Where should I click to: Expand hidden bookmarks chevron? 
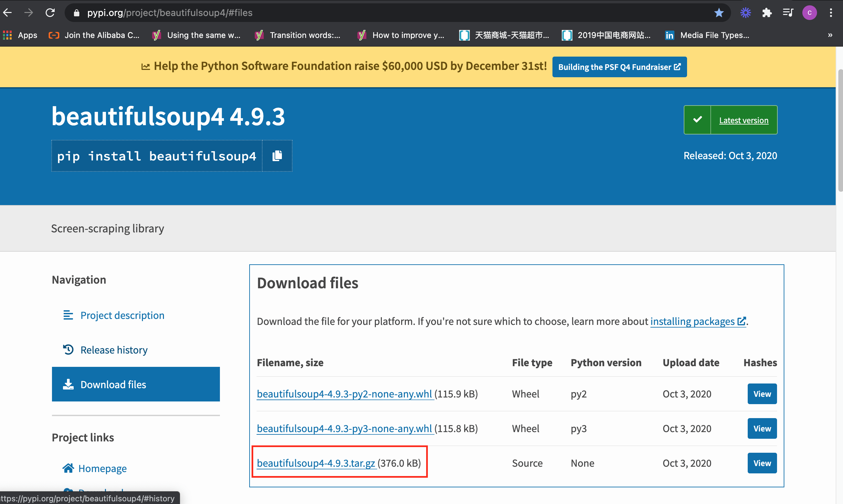[830, 35]
